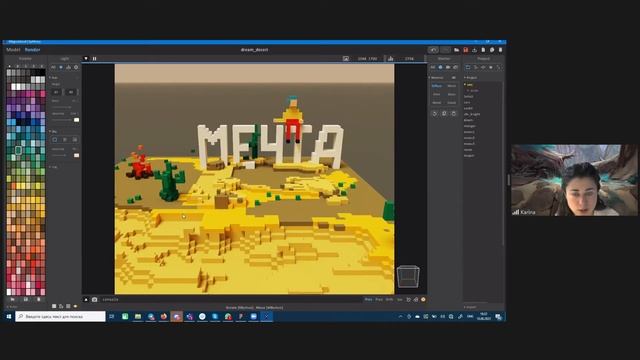Screen dimensions: 640x360
Task: Choose the Cloud material type
Action: pyautogui.click(x=451, y=102)
